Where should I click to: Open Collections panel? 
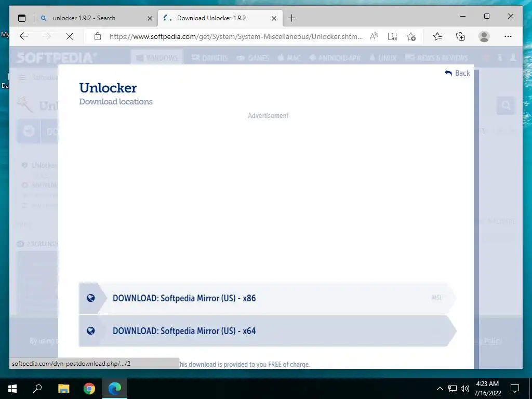click(x=460, y=36)
